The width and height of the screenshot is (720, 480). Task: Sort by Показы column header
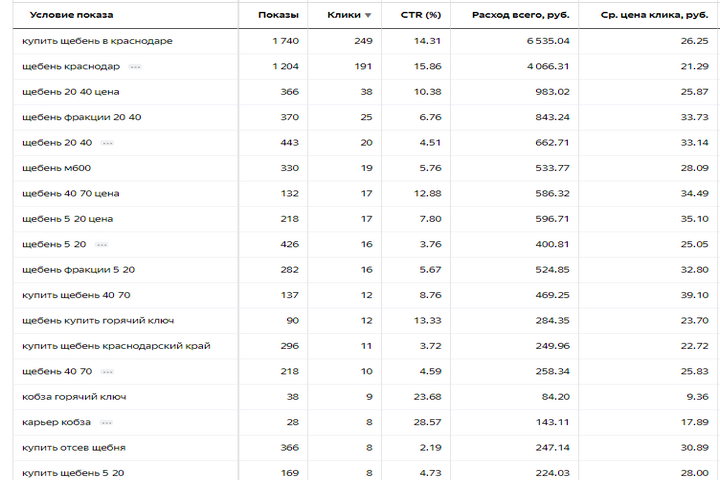278,15
